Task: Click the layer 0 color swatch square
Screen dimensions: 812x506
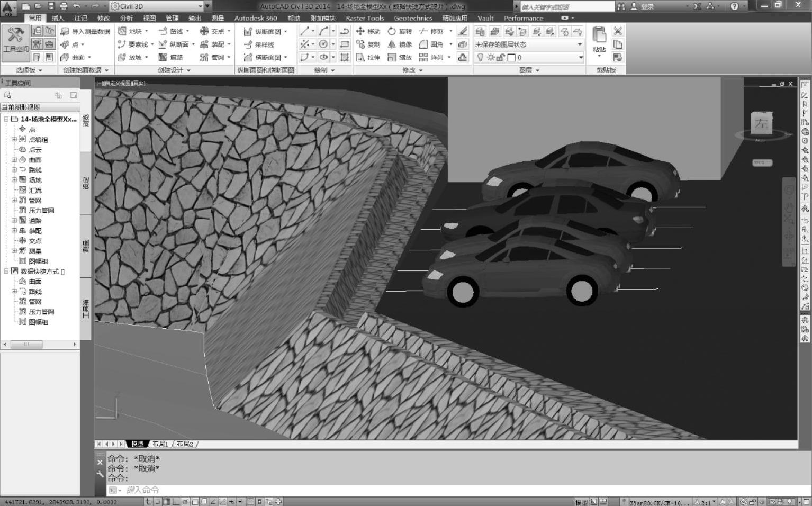Action: pos(511,57)
